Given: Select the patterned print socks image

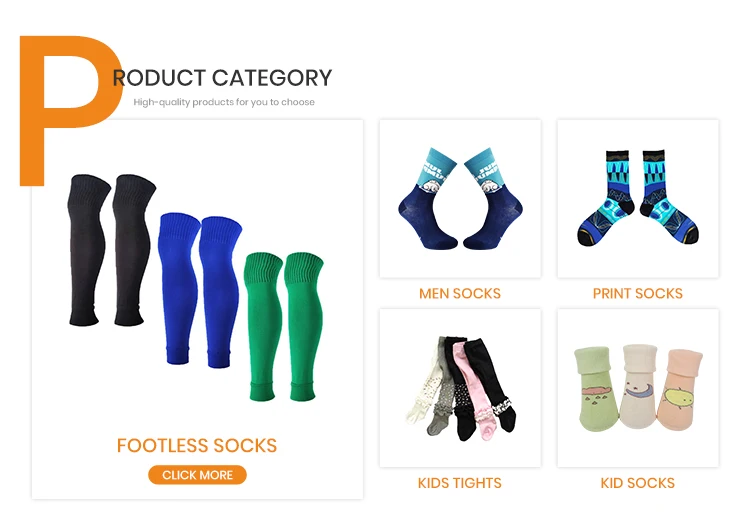Looking at the screenshot, I should point(638,198).
